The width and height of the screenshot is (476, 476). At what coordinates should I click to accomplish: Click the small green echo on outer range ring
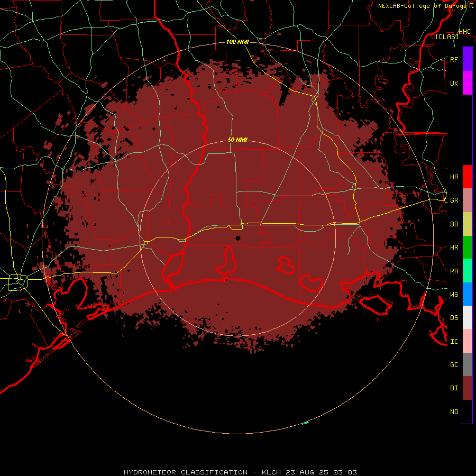(305, 423)
